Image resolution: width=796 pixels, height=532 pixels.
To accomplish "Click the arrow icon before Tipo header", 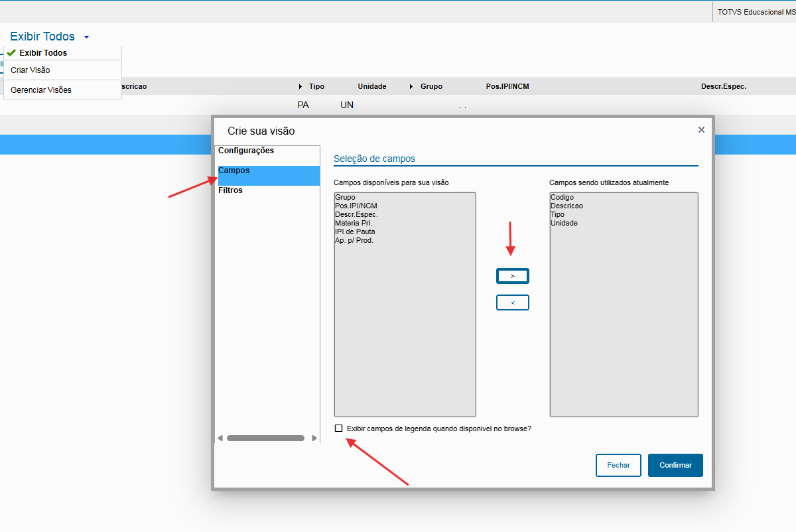I will [300, 87].
